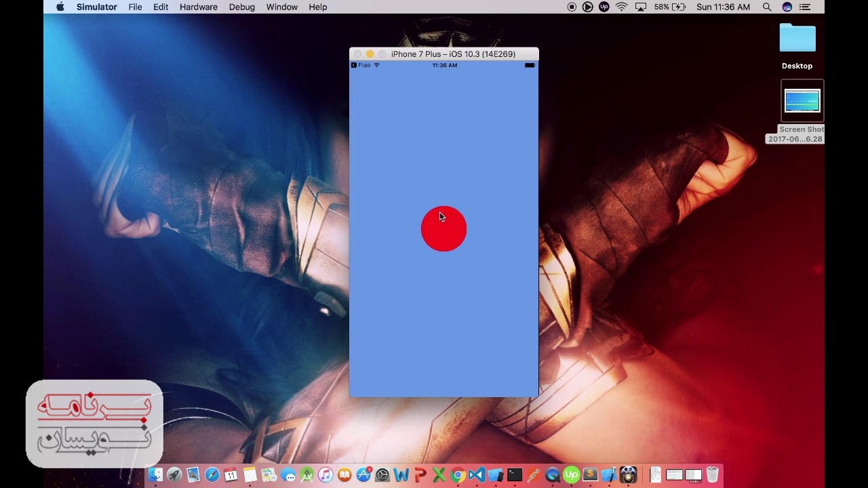The image size is (868, 488).
Task: Select the Screen Shot file thumbnail
Action: tap(802, 101)
